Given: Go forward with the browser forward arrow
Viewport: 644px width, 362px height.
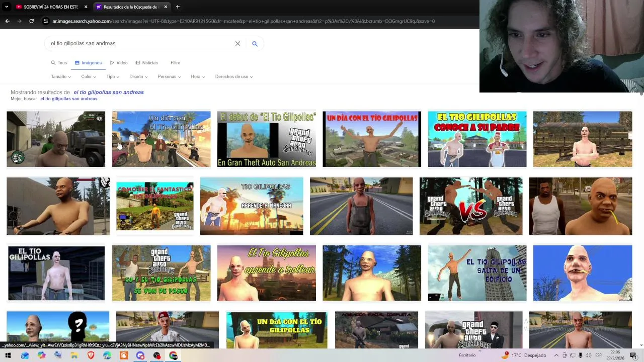Looking at the screenshot, I should pos(19,21).
